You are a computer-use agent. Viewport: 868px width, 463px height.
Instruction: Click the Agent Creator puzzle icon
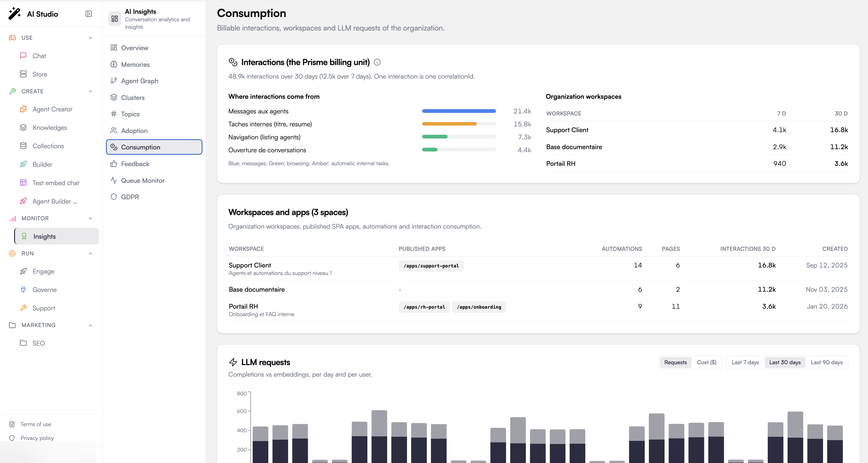point(23,109)
